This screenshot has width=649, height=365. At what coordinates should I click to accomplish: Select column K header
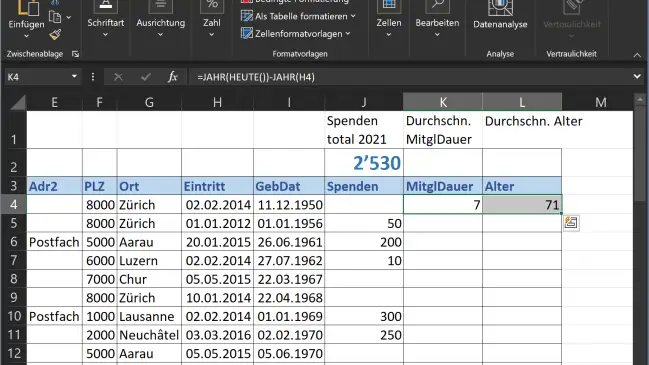pos(443,102)
